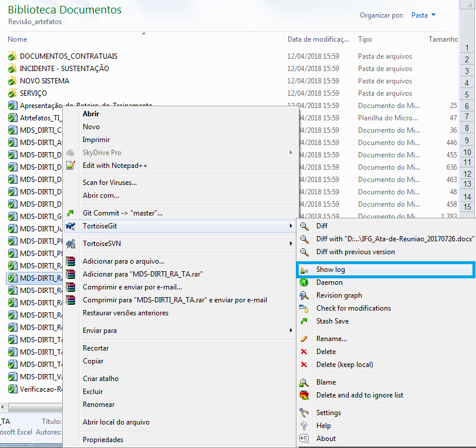
Task: Select Diff with previous version
Action: (x=355, y=252)
